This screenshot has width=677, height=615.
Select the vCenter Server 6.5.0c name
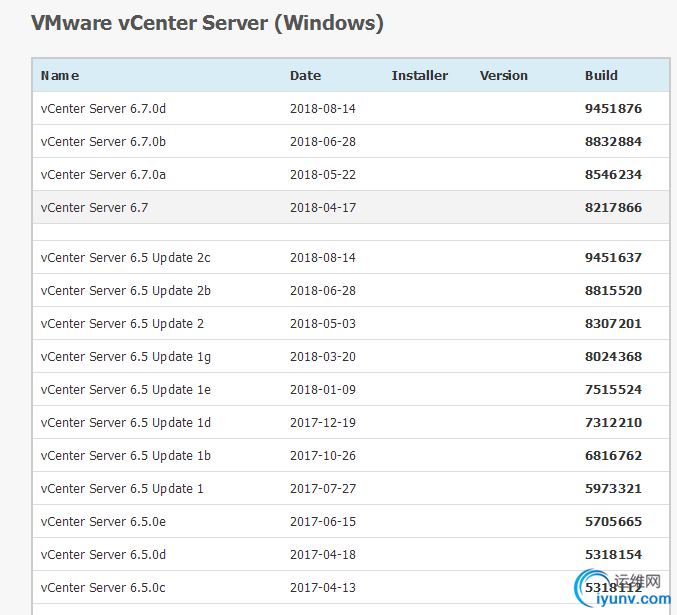click(103, 588)
